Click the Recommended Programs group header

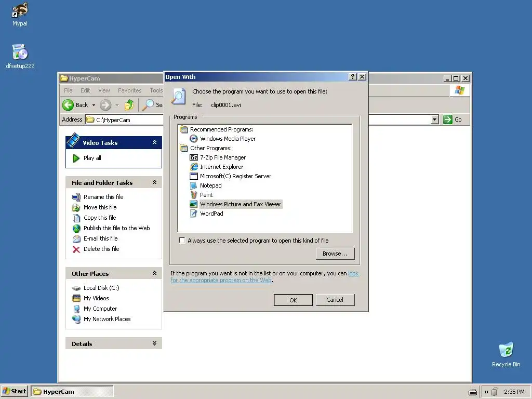[221, 129]
